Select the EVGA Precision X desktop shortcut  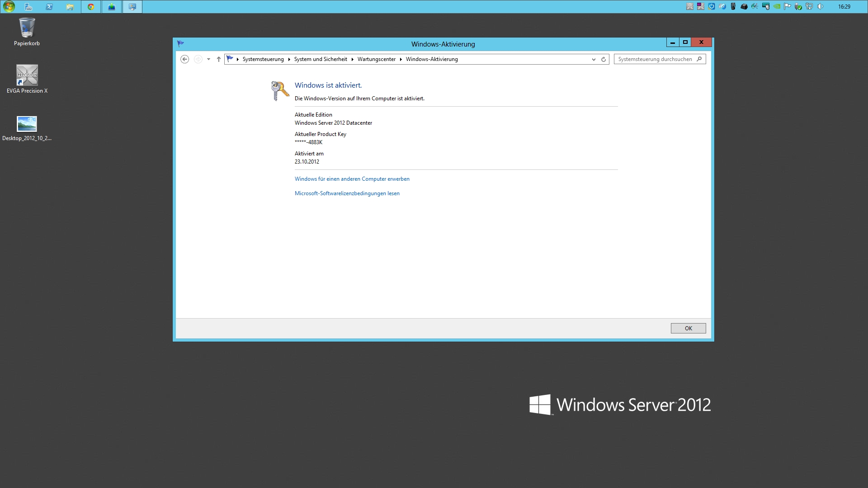(27, 75)
